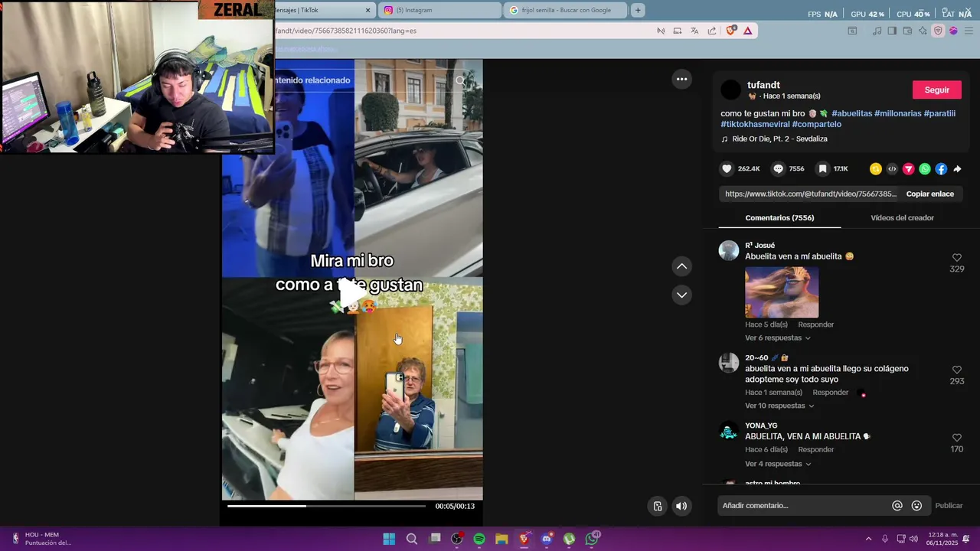Open the Brave Wallet icon
Image resolution: width=980 pixels, height=551 pixels.
[907, 31]
